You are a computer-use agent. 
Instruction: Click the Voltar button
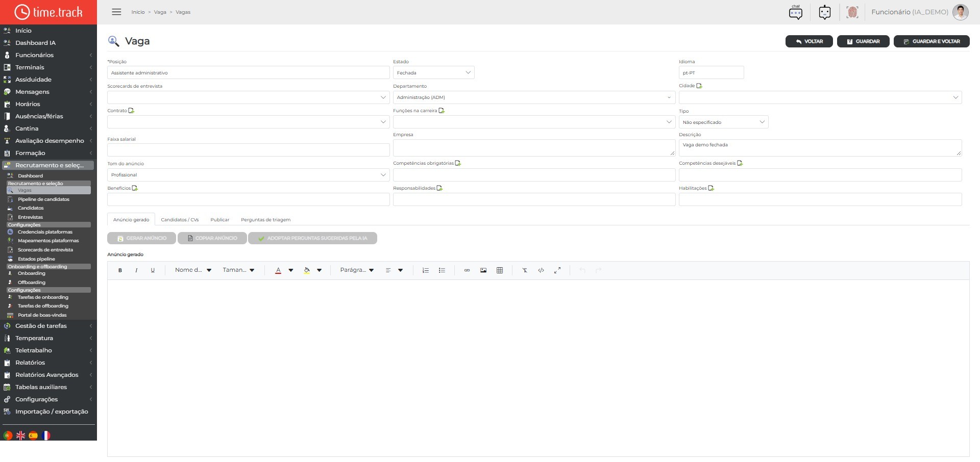[x=809, y=41]
